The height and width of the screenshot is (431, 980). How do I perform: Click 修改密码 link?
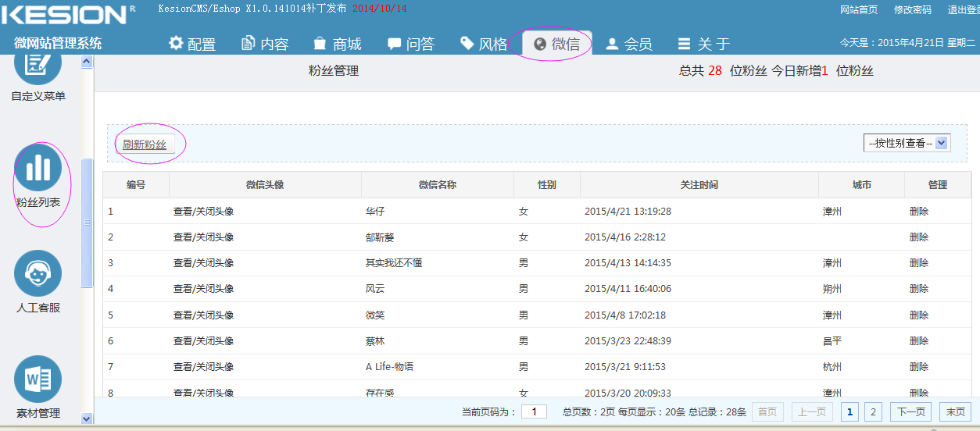pos(912,10)
